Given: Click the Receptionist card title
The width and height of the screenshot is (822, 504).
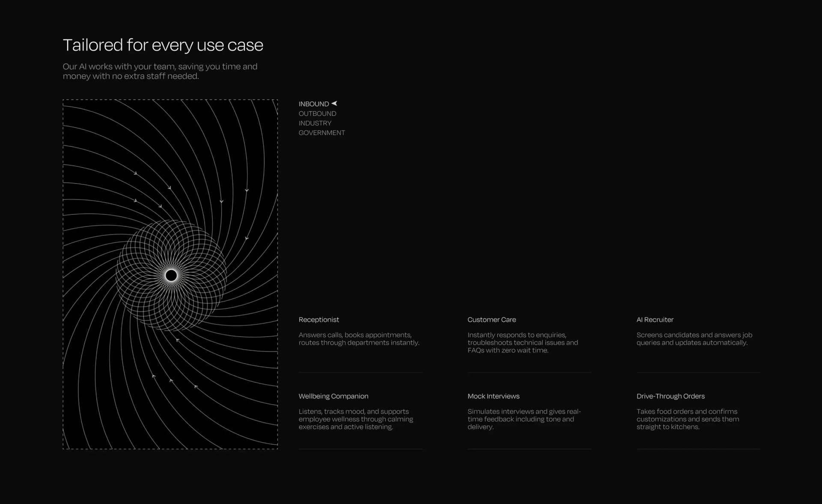Looking at the screenshot, I should [x=319, y=320].
